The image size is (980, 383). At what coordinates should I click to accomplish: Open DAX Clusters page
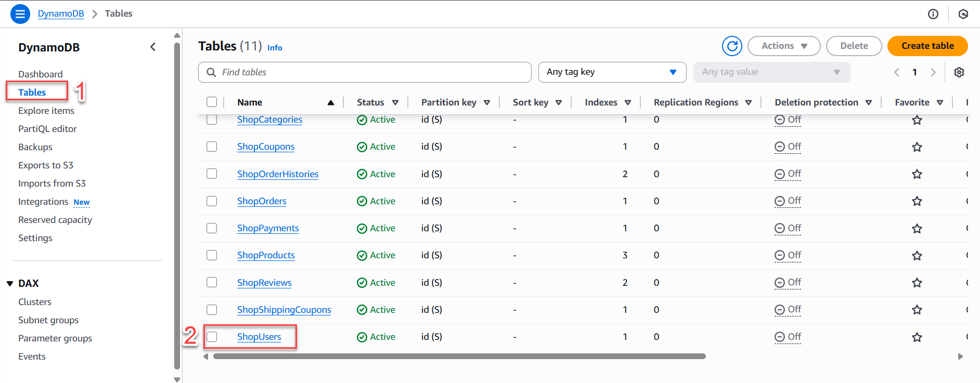point(35,302)
